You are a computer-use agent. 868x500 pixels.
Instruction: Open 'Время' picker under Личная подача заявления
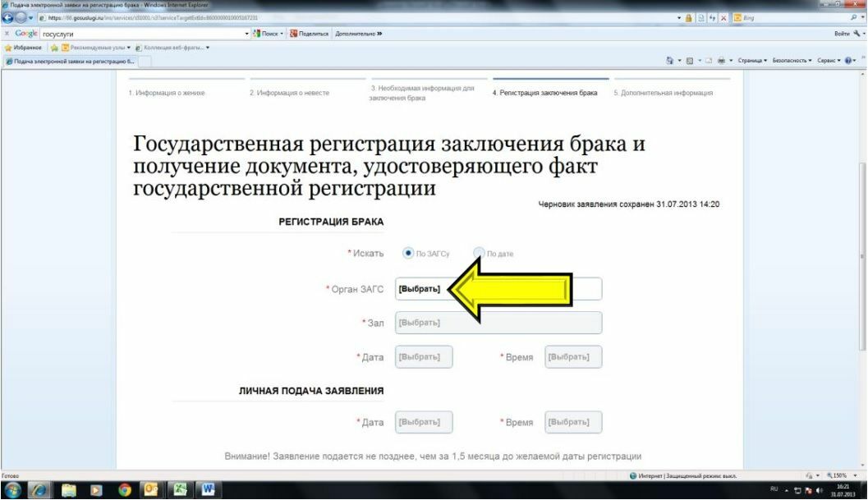573,422
